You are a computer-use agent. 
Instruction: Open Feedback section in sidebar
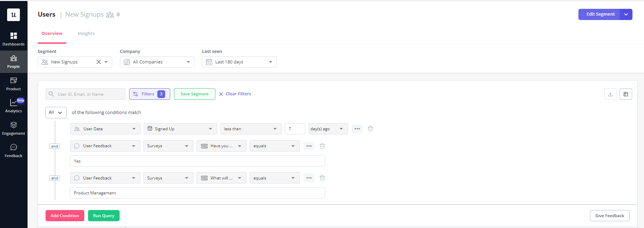[x=14, y=151]
